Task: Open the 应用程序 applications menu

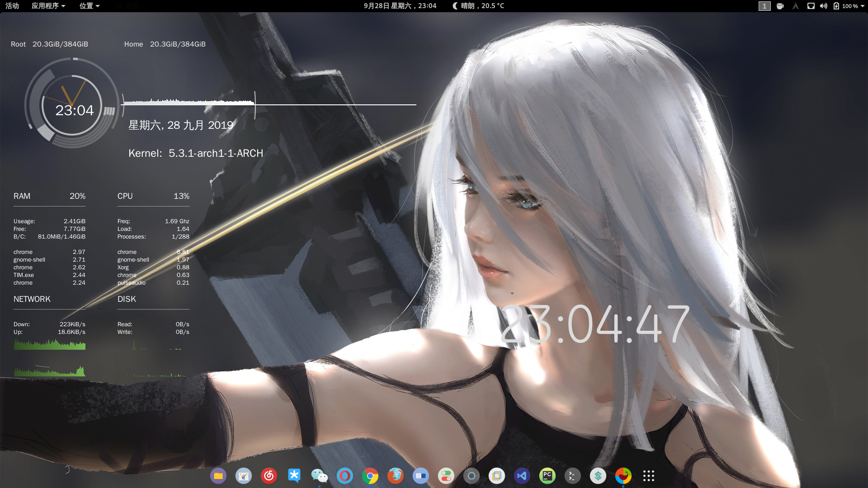Action: coord(48,6)
